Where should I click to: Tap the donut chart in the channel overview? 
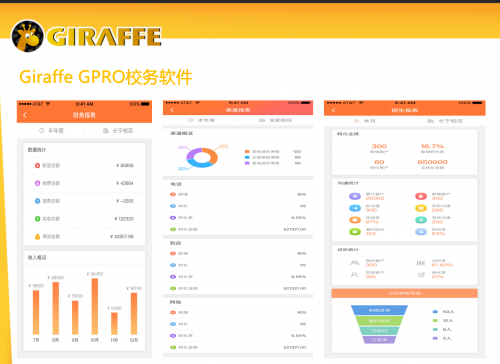202,157
